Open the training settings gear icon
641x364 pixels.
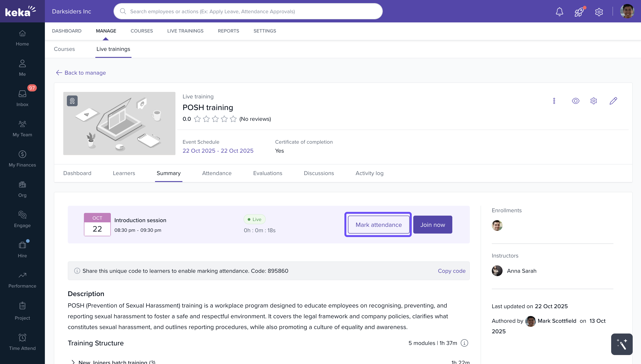coord(593,101)
